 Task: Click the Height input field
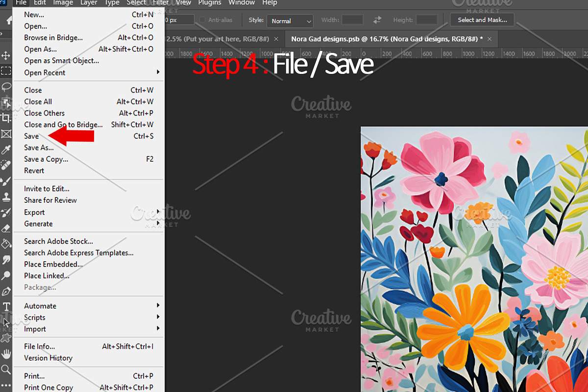(427, 20)
